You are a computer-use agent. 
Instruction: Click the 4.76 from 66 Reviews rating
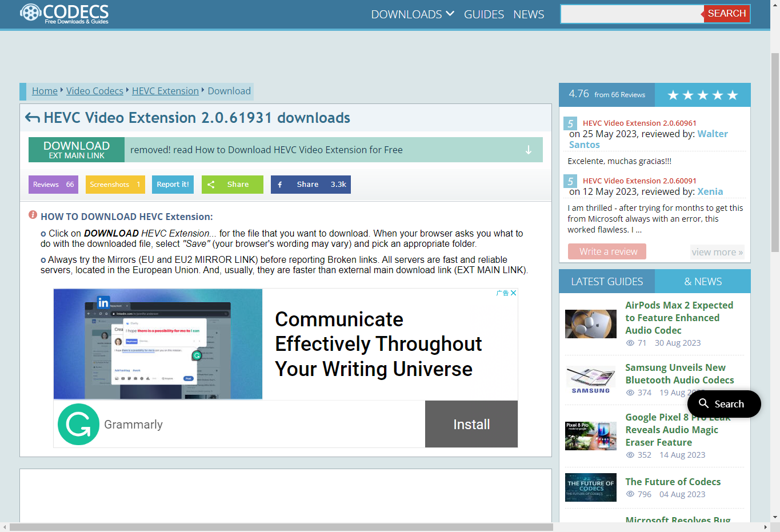pos(607,94)
